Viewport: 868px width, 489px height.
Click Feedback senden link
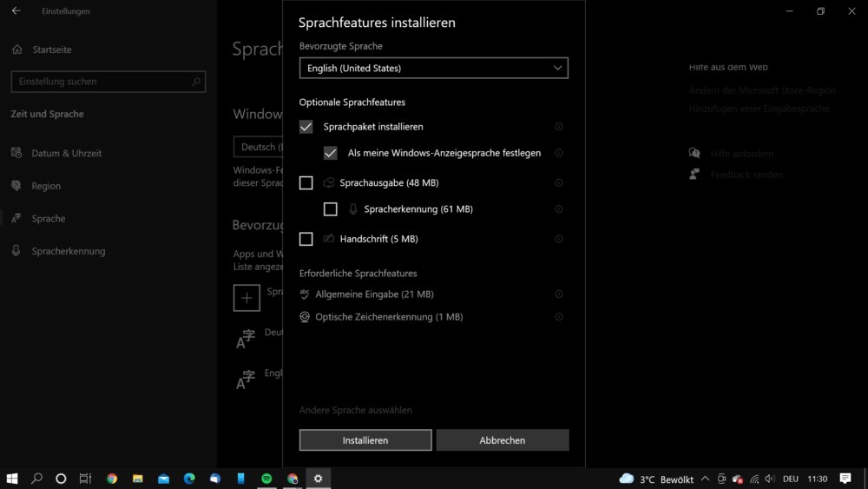(x=746, y=175)
